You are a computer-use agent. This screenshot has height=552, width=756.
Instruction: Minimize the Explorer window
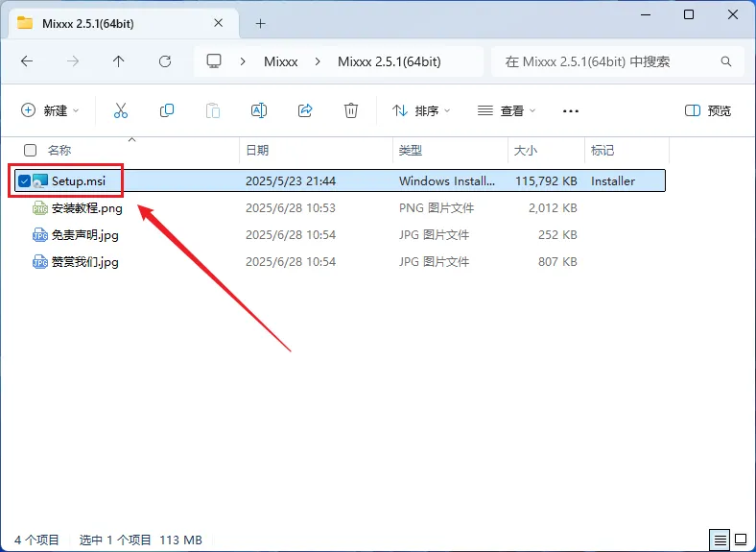pyautogui.click(x=646, y=15)
